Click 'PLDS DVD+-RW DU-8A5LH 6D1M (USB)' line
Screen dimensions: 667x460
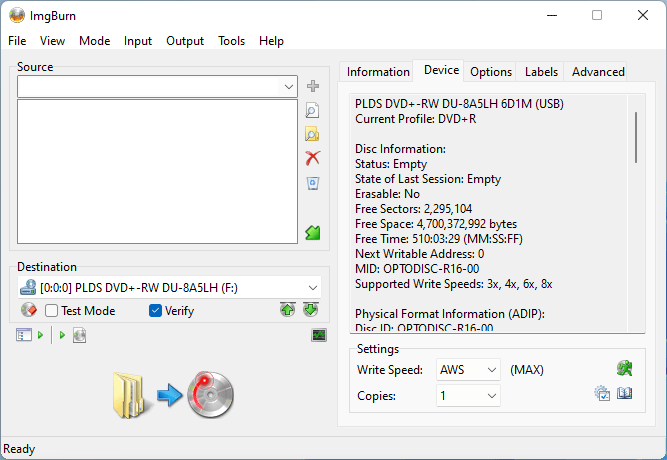459,104
